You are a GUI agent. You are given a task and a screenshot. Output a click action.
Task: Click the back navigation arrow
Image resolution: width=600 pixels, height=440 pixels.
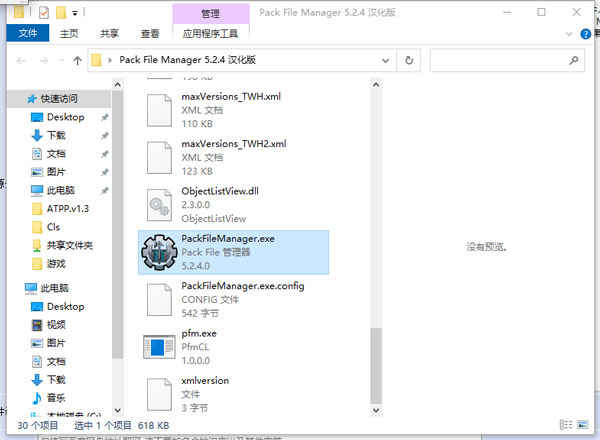[21, 60]
